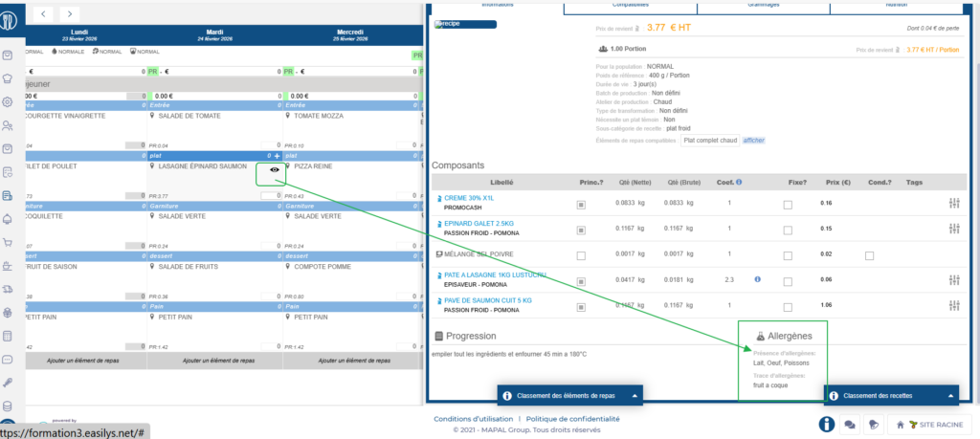The height and width of the screenshot is (439, 980).
Task: Click the large blue info icon in footer
Action: tap(826, 424)
